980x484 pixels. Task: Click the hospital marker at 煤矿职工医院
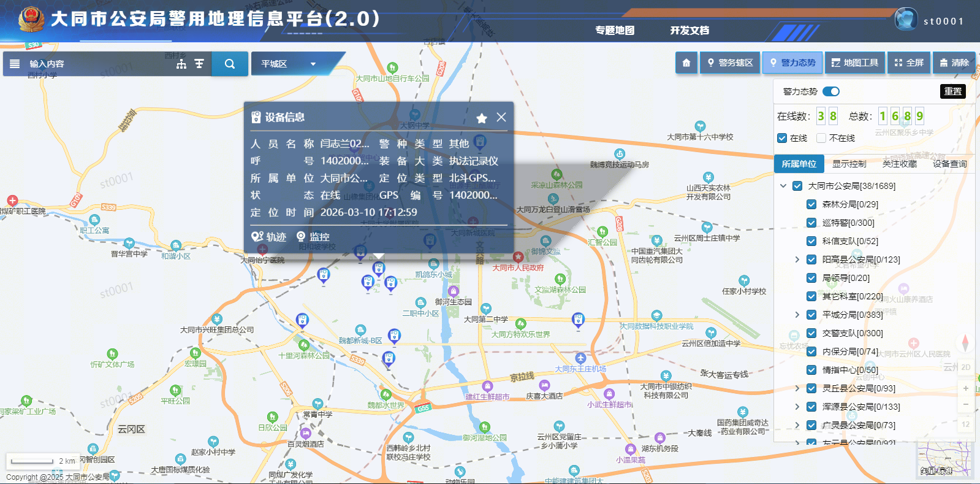(x=12, y=201)
